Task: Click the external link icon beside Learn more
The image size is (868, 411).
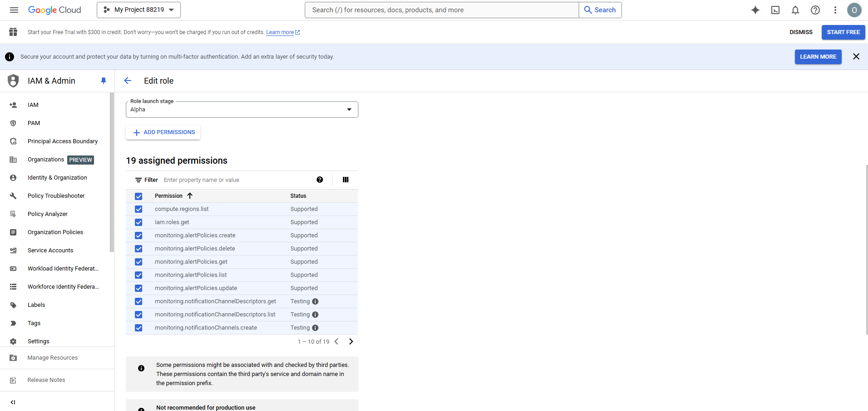Action: click(x=298, y=32)
